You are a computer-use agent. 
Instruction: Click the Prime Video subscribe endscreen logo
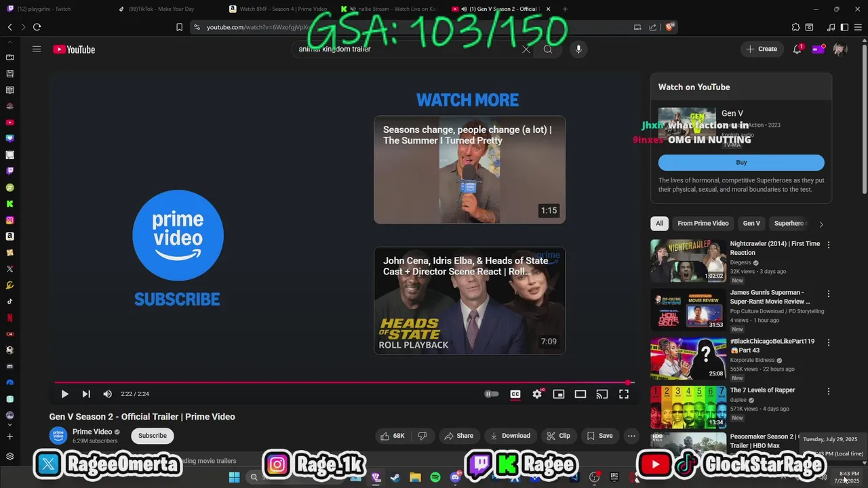[x=178, y=235]
